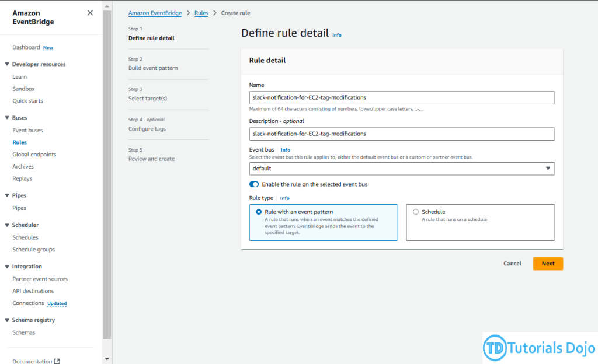Viewport: 598px width, 364px height.
Task: Select the Schedule rule type
Action: [x=416, y=212]
